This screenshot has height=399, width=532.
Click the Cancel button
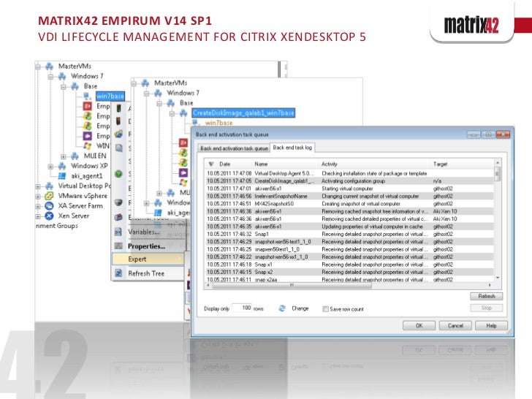click(x=455, y=326)
